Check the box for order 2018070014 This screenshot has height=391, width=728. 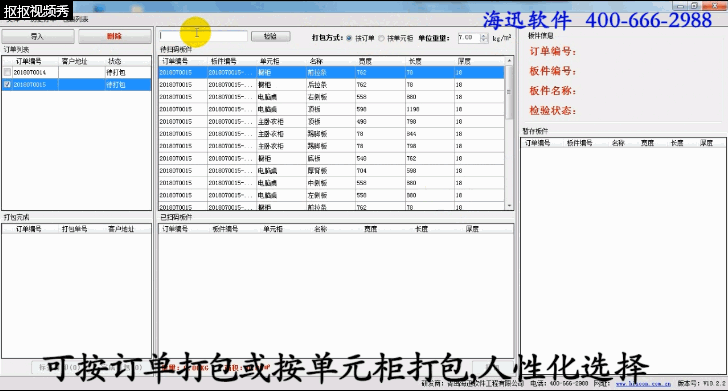7,72
